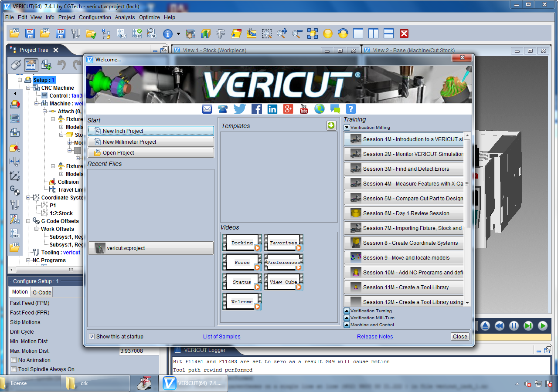
Task: Click Save Project icon in main toolbar
Action: coord(30,34)
